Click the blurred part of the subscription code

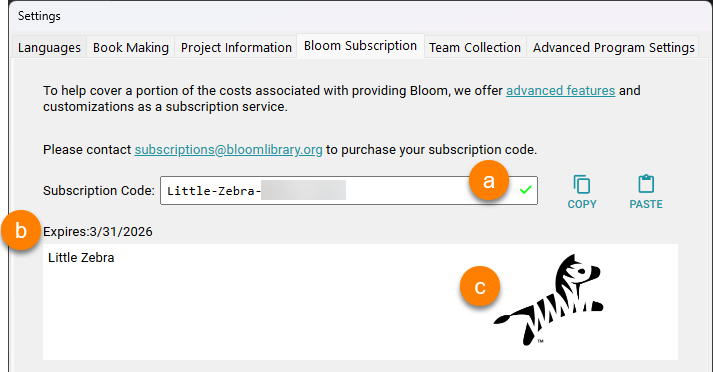coord(303,190)
